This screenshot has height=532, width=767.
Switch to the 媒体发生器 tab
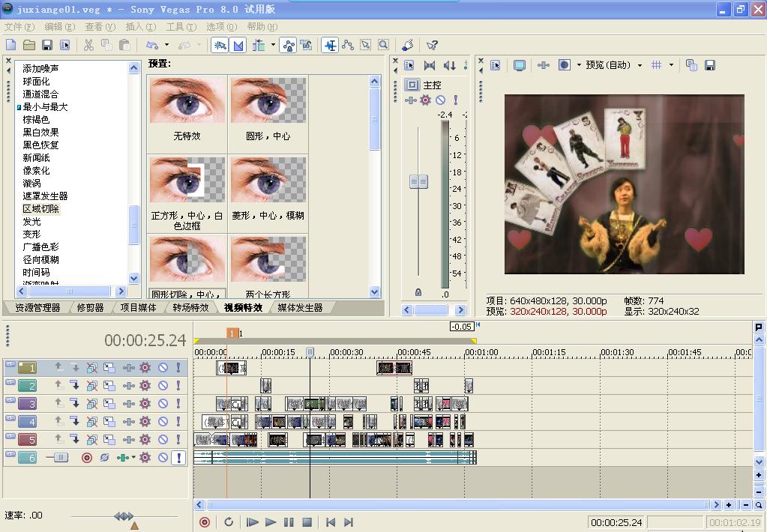[300, 308]
